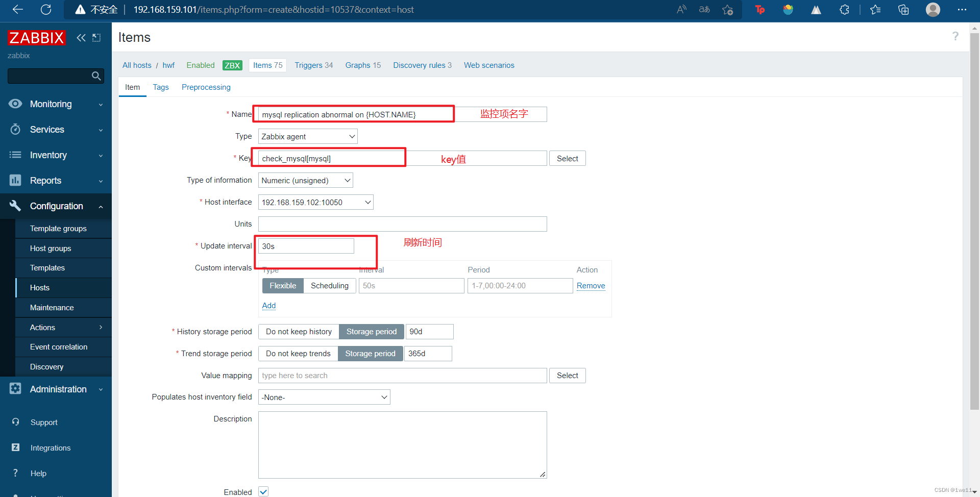Screen dimensions: 980x497
Task: Switch to the Preprocessing tab
Action: click(206, 87)
